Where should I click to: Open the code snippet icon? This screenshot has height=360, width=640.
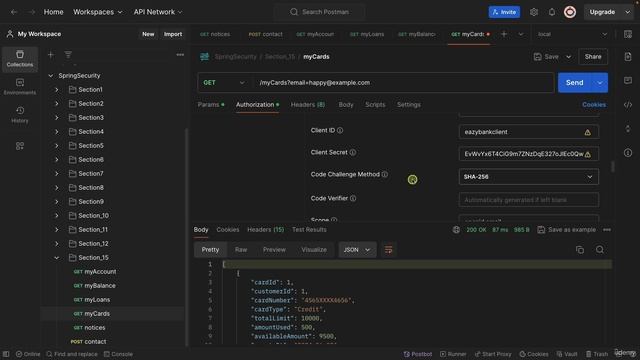pos(628,104)
